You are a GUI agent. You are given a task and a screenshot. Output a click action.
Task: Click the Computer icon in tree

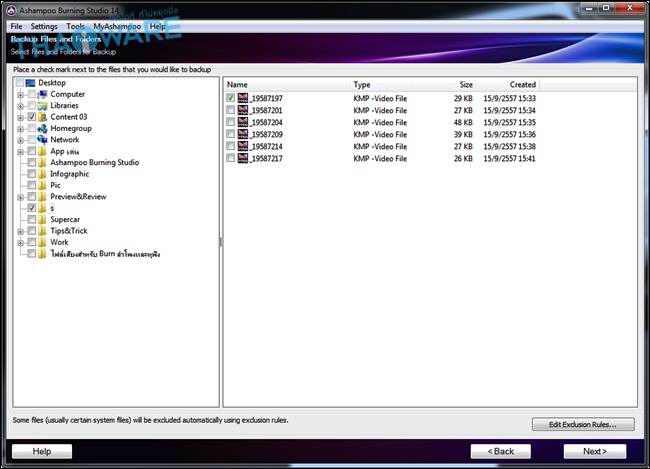click(42, 94)
